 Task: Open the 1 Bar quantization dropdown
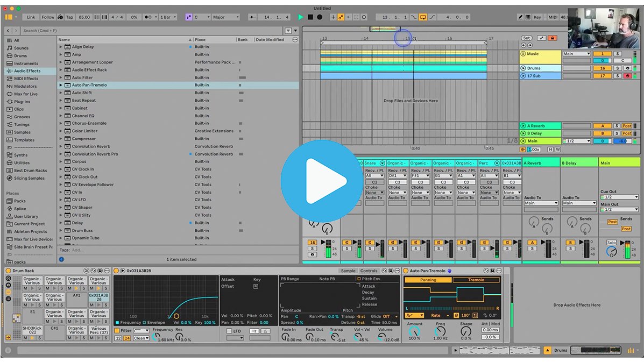click(x=168, y=17)
